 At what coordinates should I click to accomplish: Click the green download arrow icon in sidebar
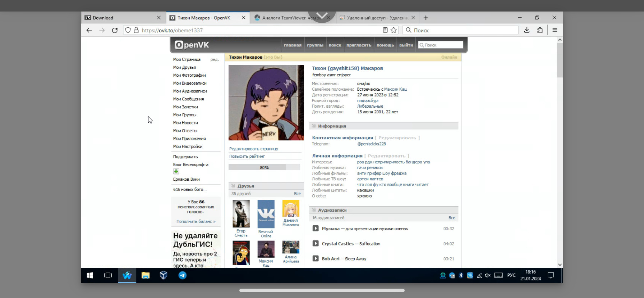(x=176, y=171)
